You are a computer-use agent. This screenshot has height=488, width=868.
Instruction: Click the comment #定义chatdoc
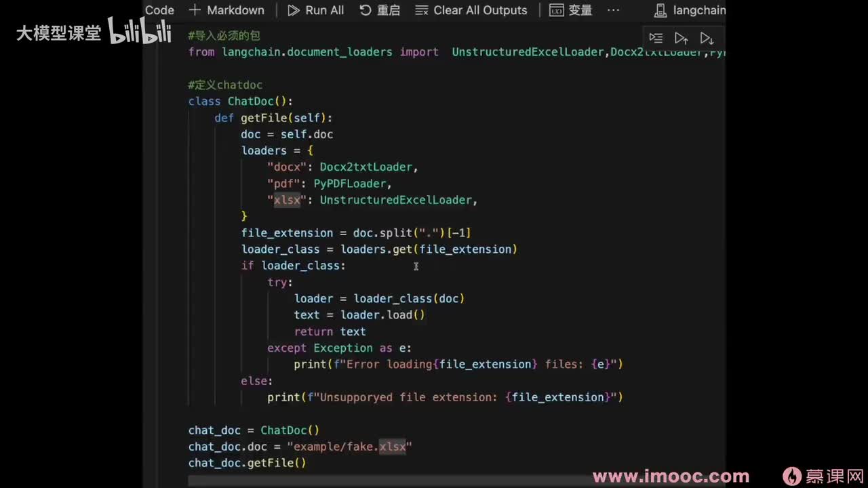click(x=225, y=85)
